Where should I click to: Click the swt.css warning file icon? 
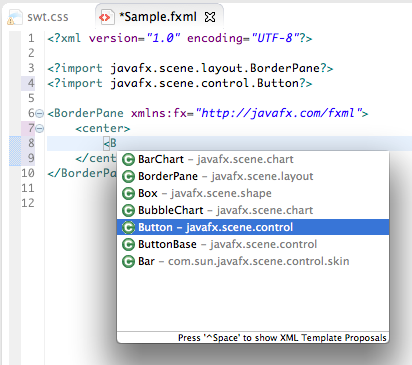point(15,18)
